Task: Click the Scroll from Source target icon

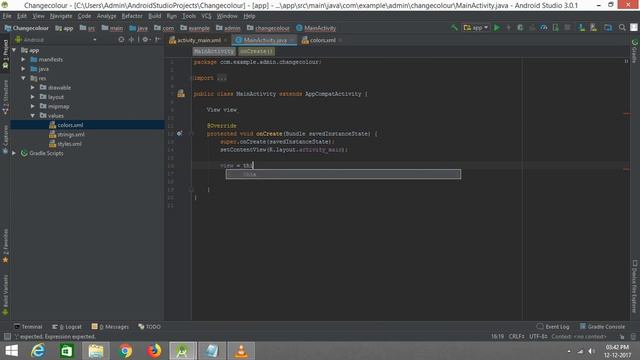Action: 121,40
